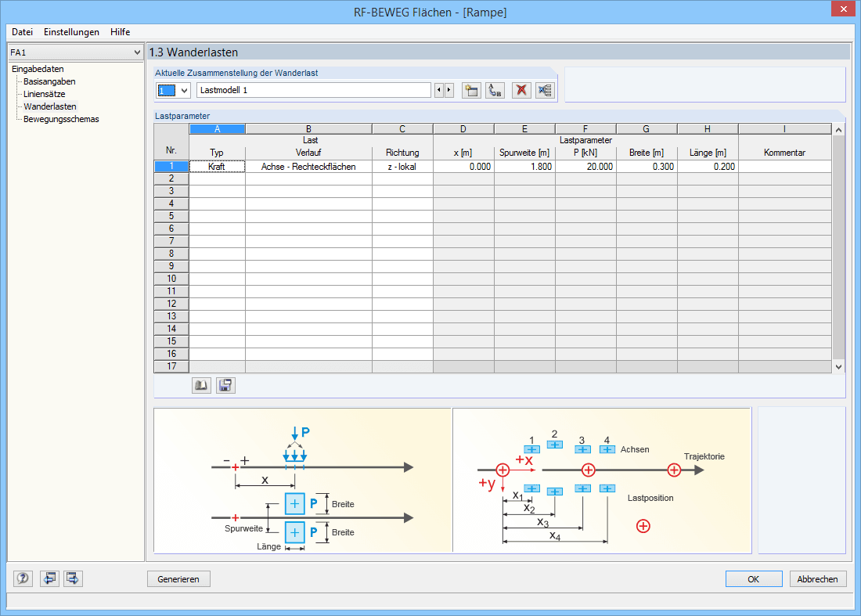Click the Lastmodell 1 name field

point(314,90)
